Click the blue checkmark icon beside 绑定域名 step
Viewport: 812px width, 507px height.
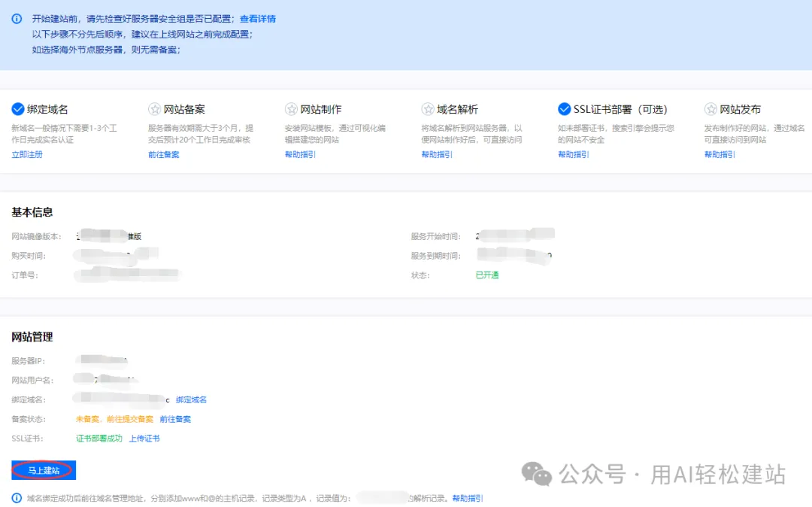[x=17, y=108]
